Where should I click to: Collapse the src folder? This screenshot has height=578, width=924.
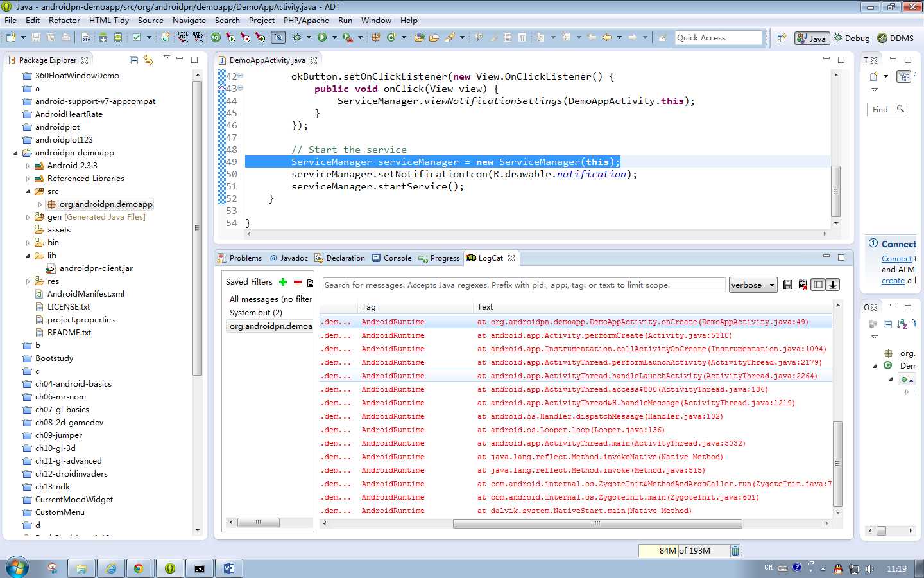28,191
